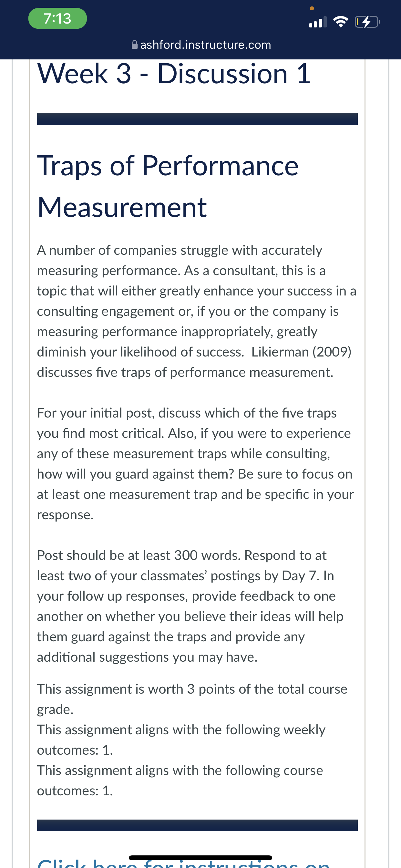Tap the Wi-Fi status icon
This screenshot has height=868, width=401.
click(341, 22)
